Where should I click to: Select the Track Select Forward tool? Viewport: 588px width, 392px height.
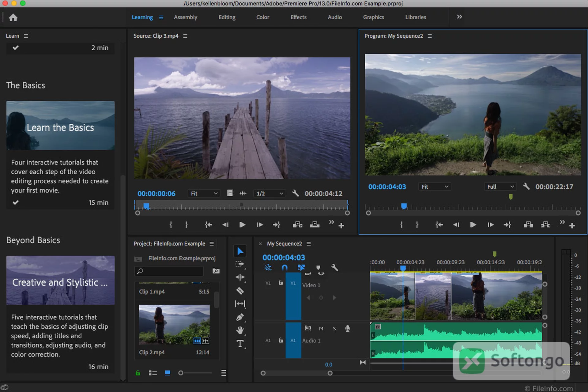click(240, 264)
